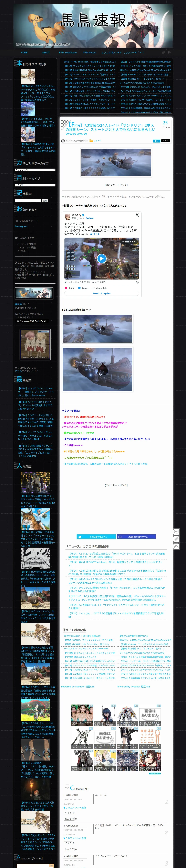
Task: Click the sidebar article search text field
Action: (28, 201)
